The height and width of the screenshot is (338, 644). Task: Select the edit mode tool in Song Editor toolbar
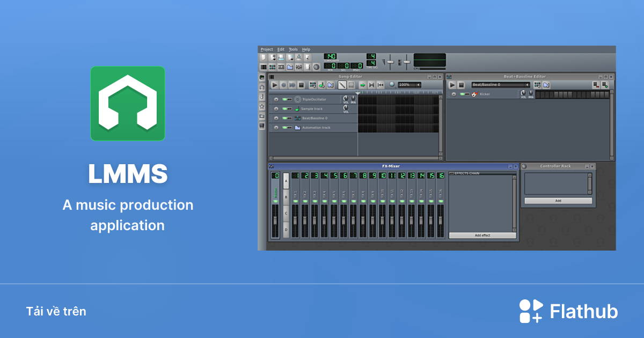pyautogui.click(x=350, y=85)
